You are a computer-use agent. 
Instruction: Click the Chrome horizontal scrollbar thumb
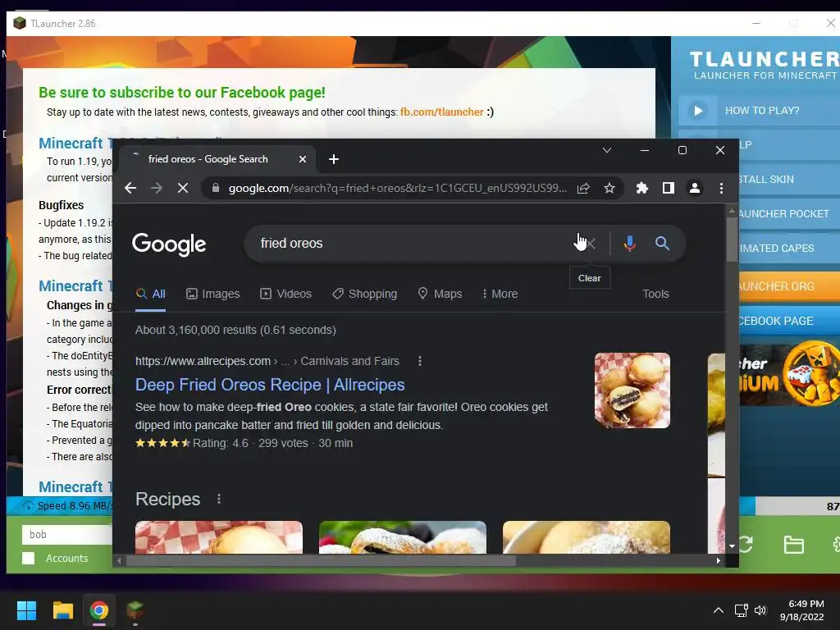point(321,561)
